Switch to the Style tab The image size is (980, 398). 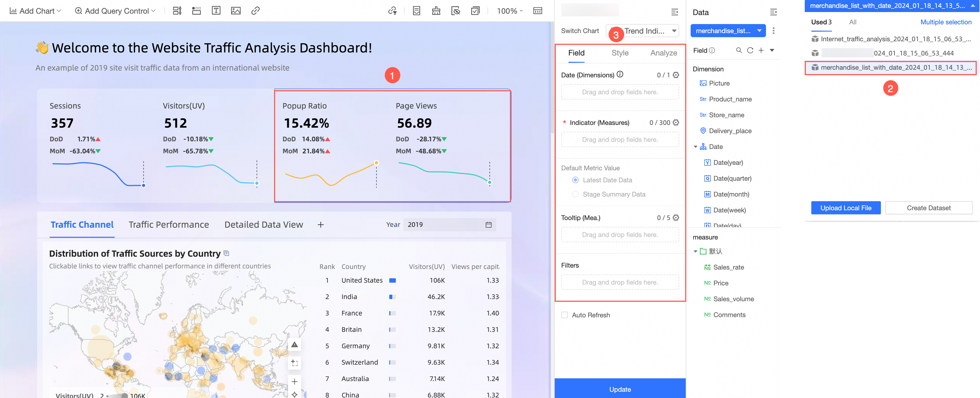[620, 53]
